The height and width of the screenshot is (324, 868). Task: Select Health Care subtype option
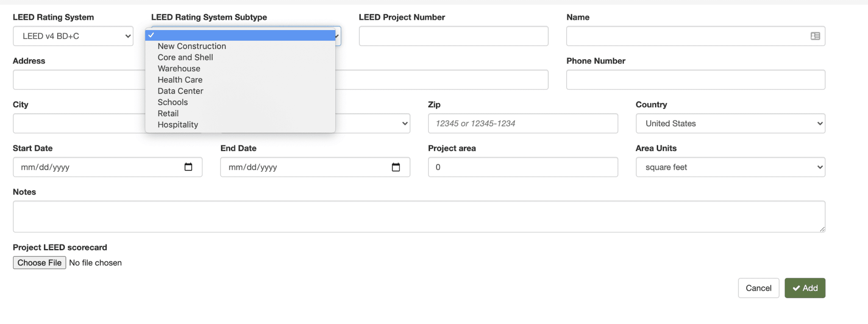click(180, 80)
